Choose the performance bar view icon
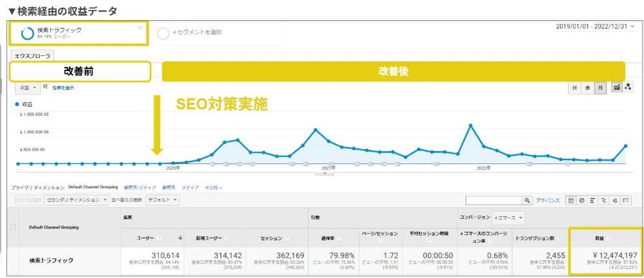This screenshot has height=278, width=644. pyautogui.click(x=593, y=201)
